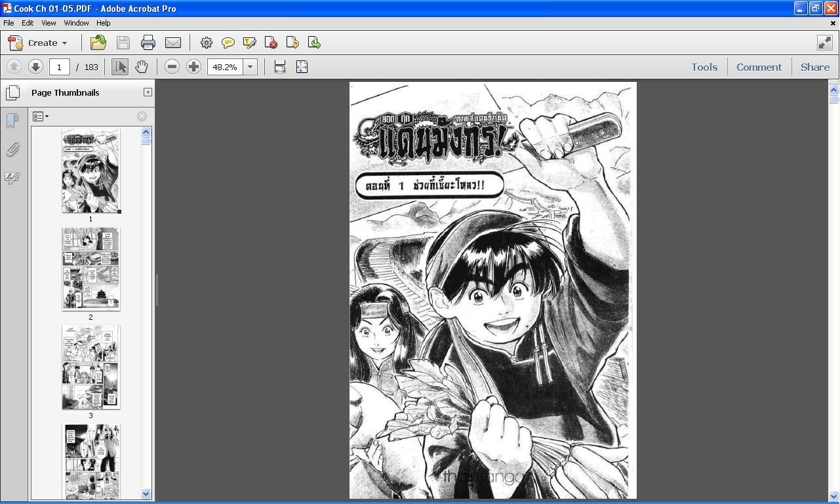Select page 3 thumbnail
This screenshot has width=840, height=504.
click(90, 367)
